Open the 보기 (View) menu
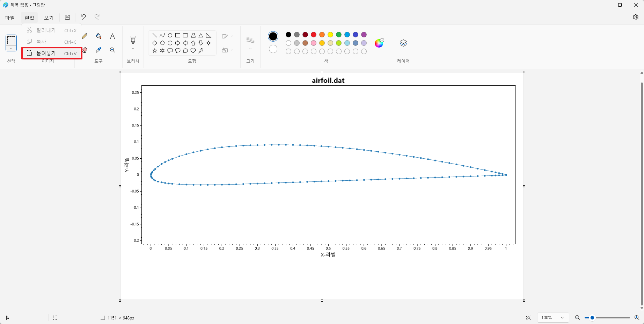Viewport: 644px width, 324px height. (x=49, y=17)
